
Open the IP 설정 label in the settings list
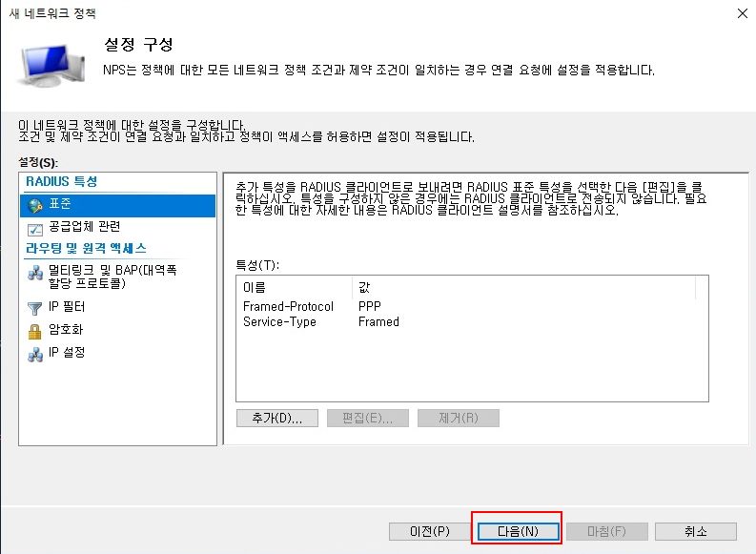(67, 353)
